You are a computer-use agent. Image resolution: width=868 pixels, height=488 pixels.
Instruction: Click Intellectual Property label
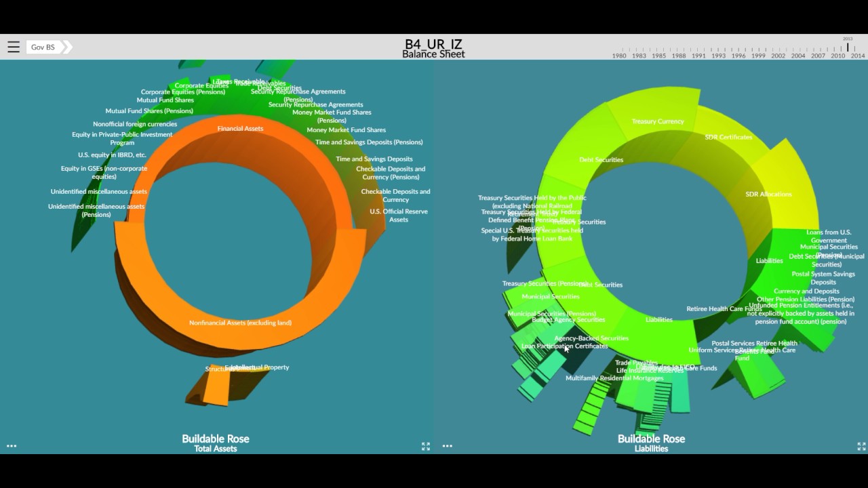[x=261, y=367]
